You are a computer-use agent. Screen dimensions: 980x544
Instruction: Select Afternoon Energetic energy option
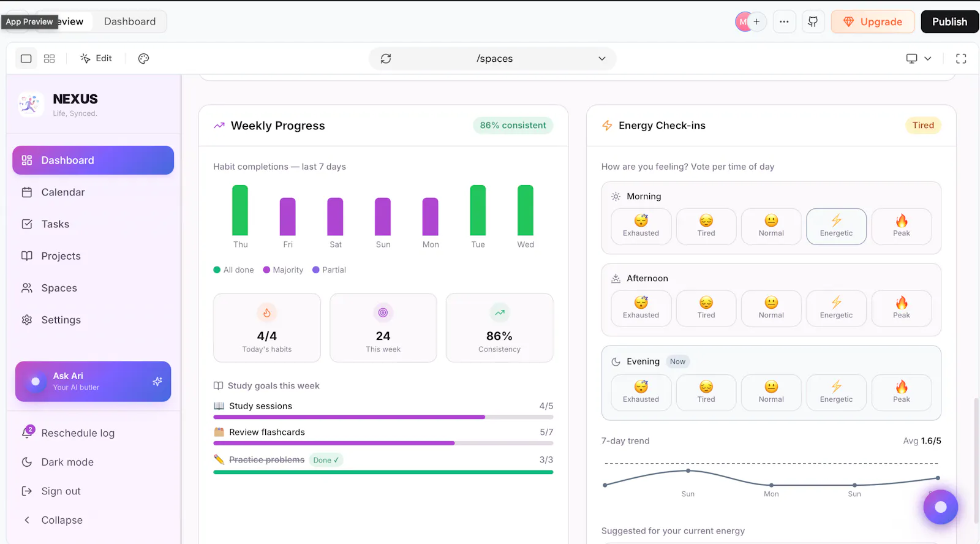[x=836, y=309]
